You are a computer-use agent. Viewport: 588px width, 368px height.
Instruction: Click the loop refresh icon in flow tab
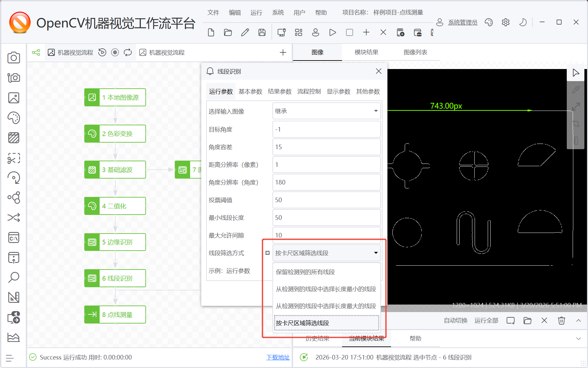(x=128, y=52)
